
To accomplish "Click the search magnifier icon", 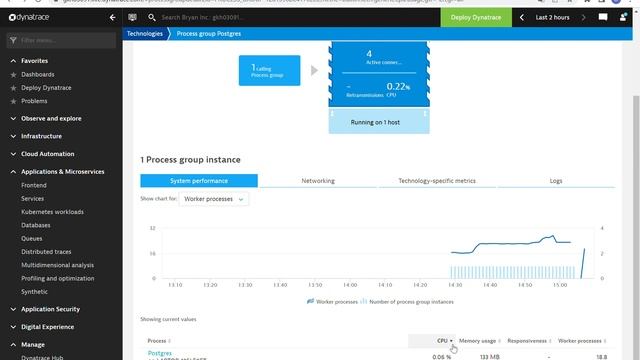I will [x=152, y=17].
